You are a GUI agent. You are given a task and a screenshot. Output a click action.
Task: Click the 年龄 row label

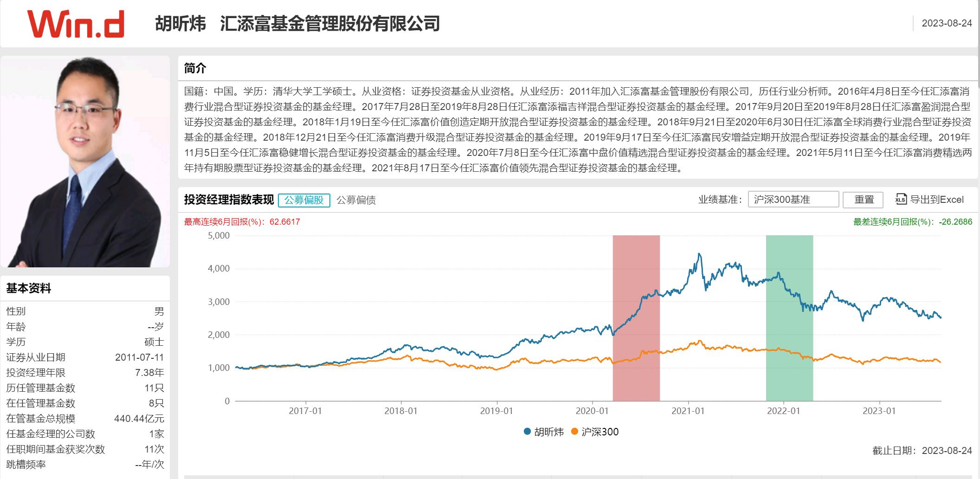[16, 327]
